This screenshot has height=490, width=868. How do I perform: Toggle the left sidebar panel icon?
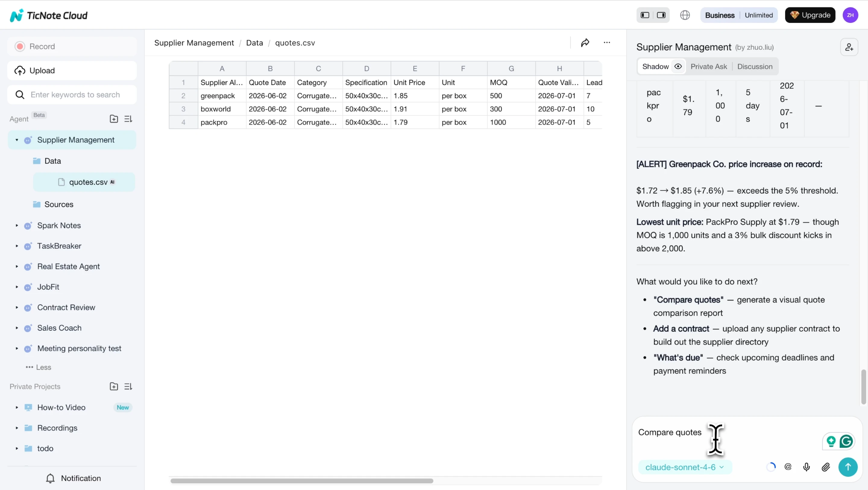tap(645, 15)
